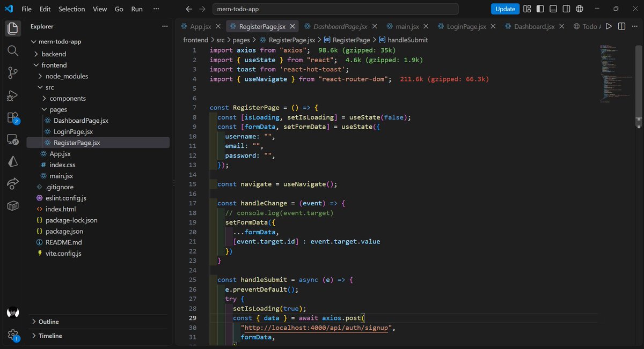Close the Dashboard.jsx tab
The width and height of the screenshot is (644, 349).
point(562,26)
